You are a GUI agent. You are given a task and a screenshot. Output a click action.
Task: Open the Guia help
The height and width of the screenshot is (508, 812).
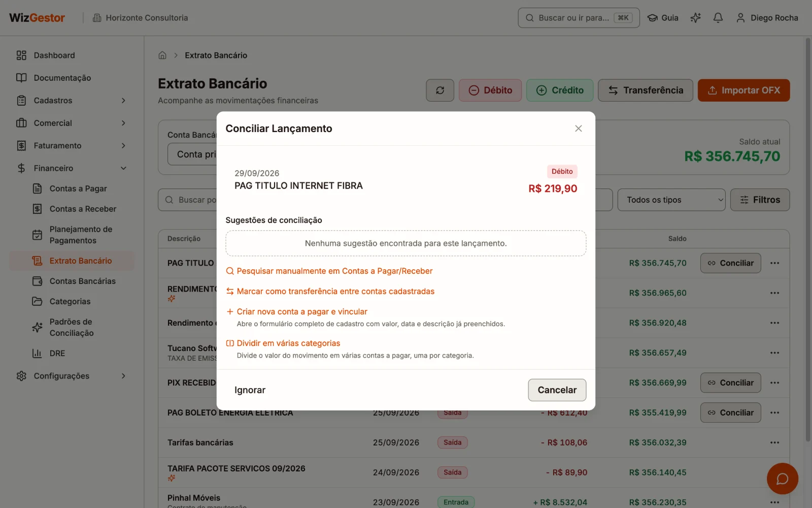(x=663, y=18)
